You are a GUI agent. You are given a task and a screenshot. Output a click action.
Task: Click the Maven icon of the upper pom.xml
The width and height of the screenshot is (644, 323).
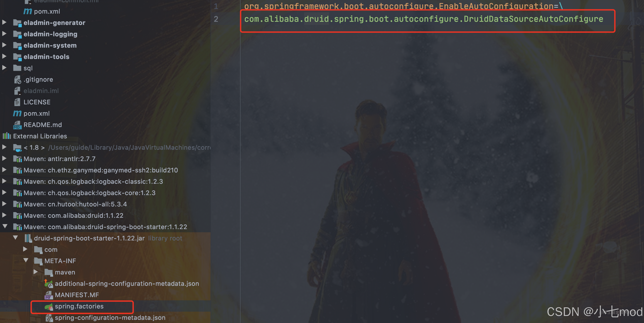tap(28, 12)
